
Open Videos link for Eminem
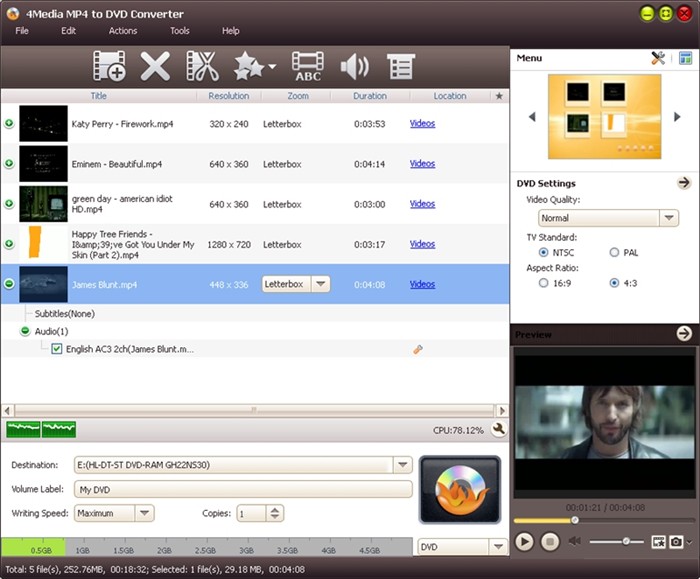click(x=422, y=164)
